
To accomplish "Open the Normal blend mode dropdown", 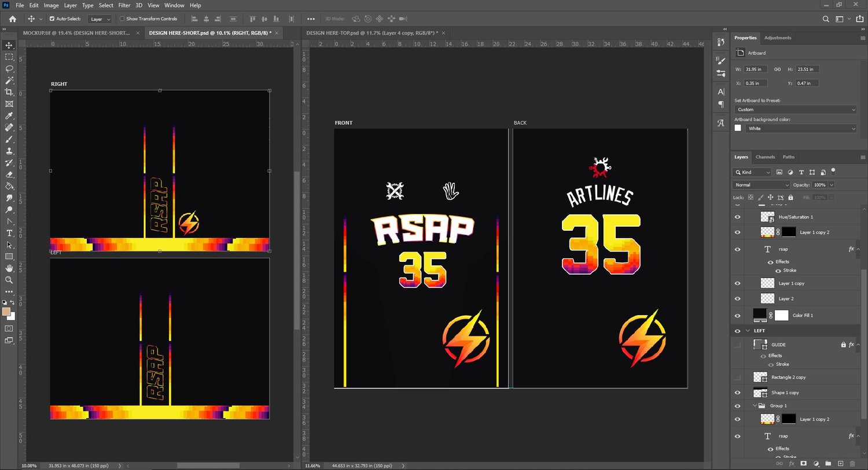I will [762, 185].
